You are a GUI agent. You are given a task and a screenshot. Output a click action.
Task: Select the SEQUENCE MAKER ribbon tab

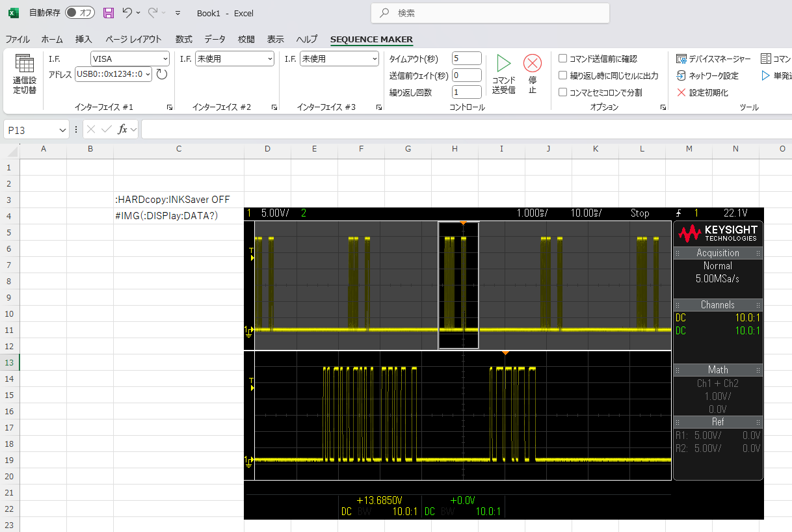[x=371, y=39]
